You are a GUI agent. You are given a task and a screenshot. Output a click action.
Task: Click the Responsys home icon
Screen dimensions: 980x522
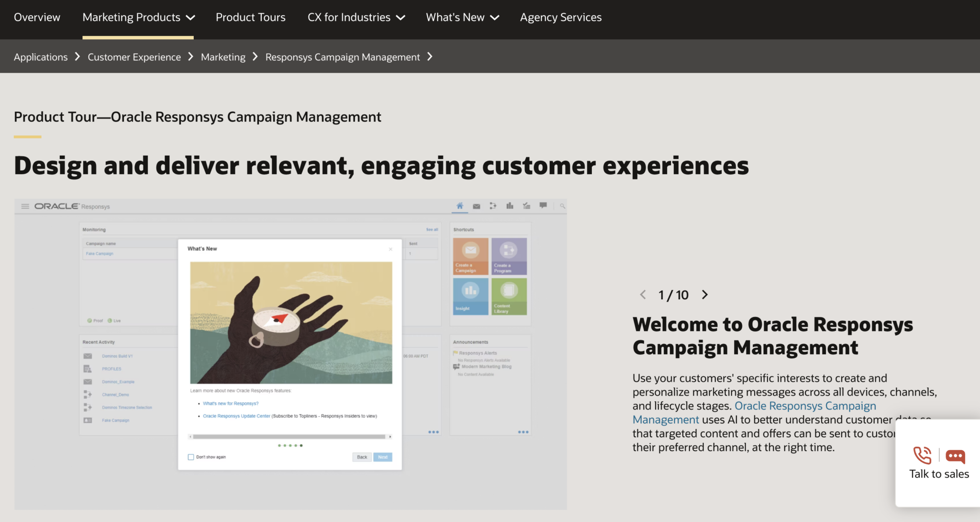tap(460, 206)
